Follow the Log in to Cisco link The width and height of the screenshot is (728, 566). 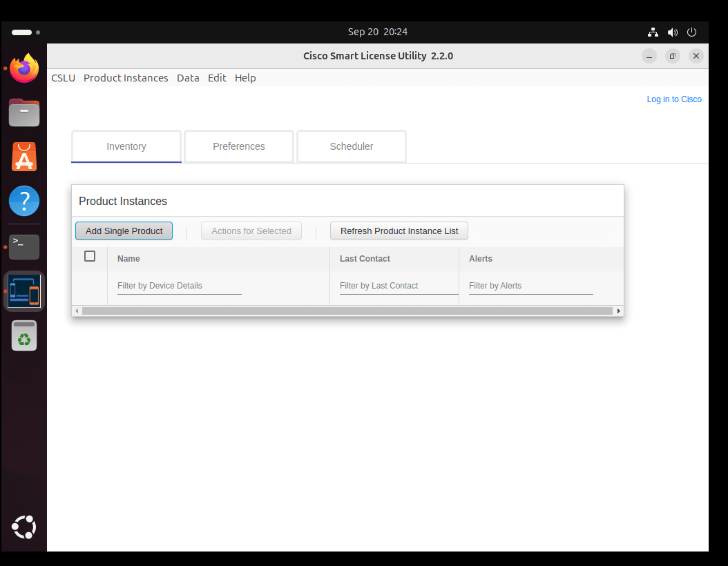click(674, 99)
